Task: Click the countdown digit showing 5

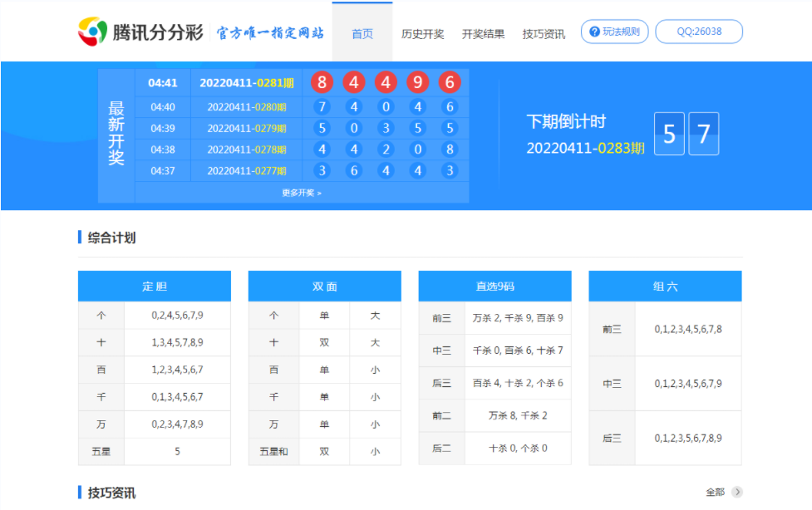Action: pos(669,134)
